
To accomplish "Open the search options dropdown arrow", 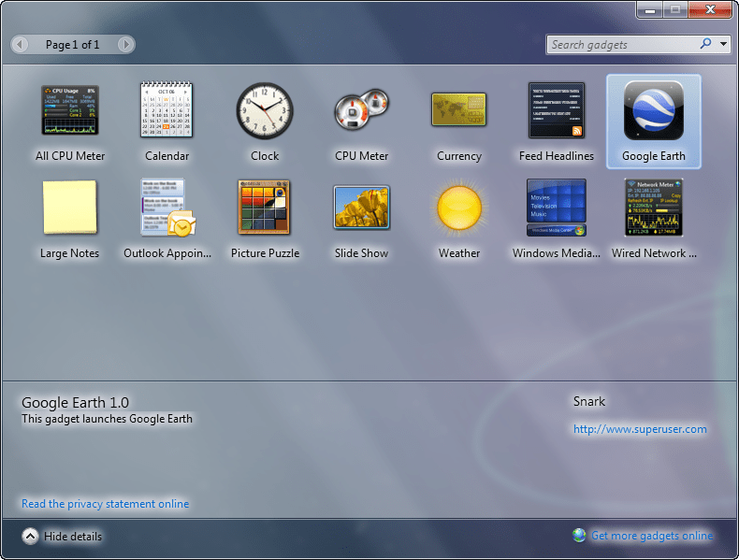I will (x=723, y=44).
